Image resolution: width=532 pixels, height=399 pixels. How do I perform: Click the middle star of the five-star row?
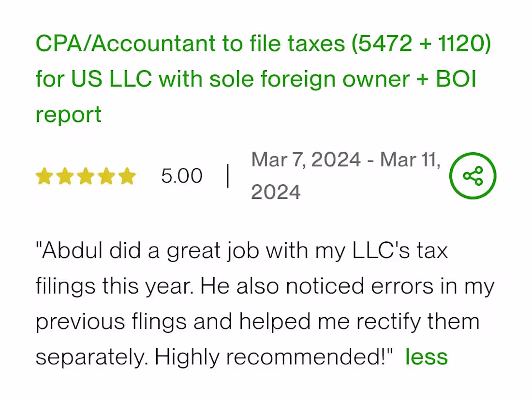click(x=86, y=176)
